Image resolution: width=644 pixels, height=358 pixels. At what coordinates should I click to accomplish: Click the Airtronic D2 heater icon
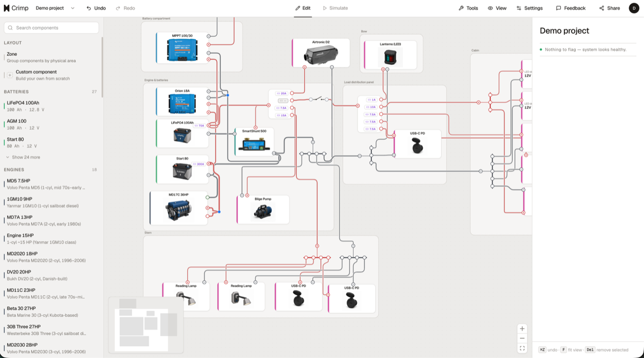[321, 55]
